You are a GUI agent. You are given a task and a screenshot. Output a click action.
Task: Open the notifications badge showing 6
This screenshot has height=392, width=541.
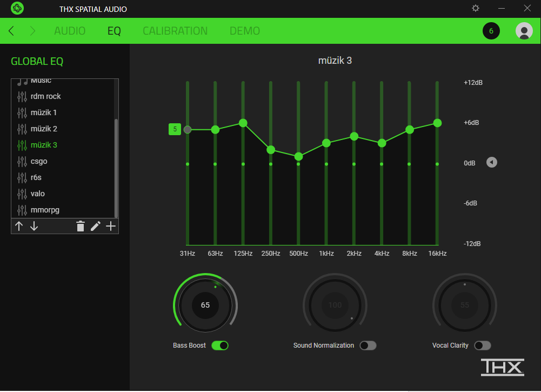coord(491,31)
